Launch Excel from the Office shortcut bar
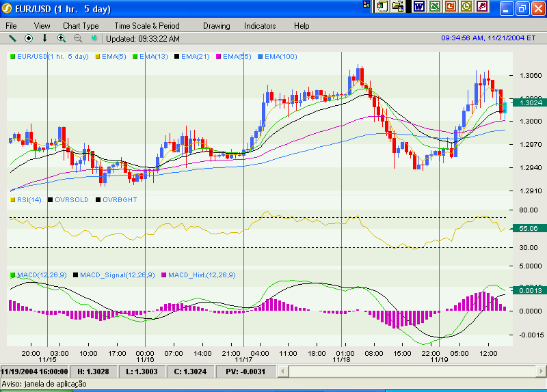The image size is (547, 392). point(434,6)
